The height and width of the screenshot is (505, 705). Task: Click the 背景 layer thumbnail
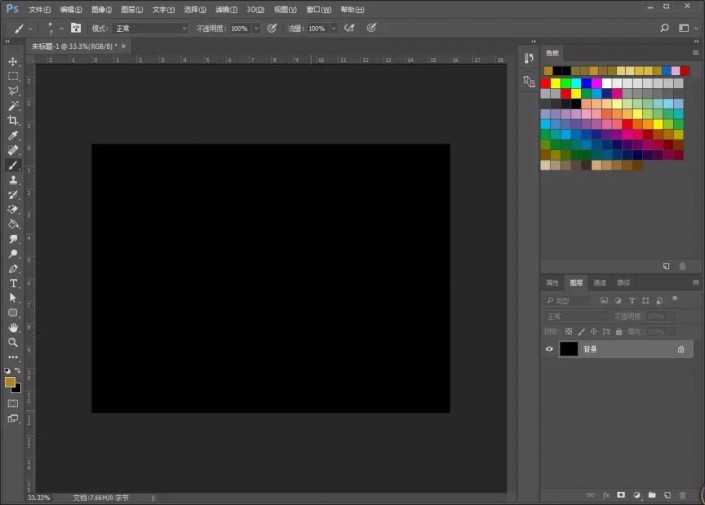pyautogui.click(x=569, y=349)
